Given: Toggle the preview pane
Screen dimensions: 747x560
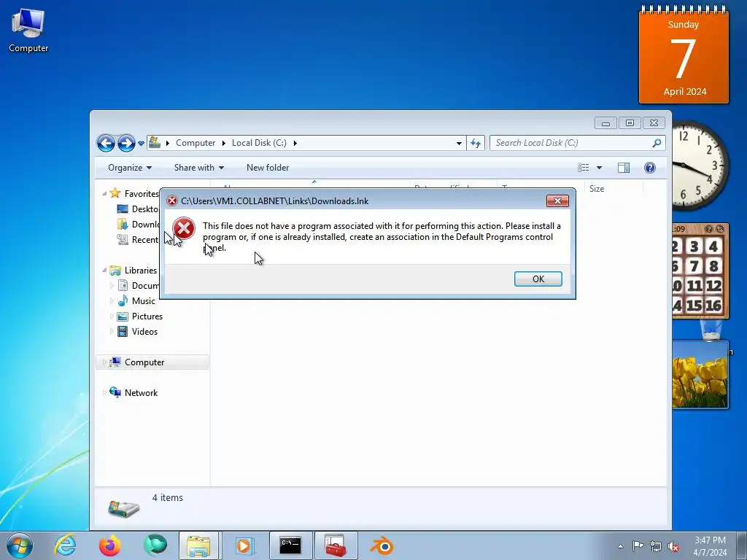Looking at the screenshot, I should [624, 168].
